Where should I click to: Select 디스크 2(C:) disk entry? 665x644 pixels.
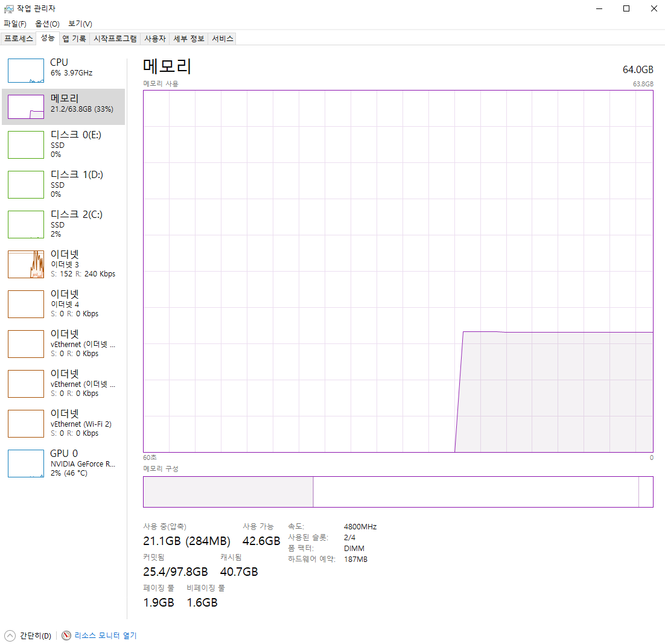[x=63, y=224]
